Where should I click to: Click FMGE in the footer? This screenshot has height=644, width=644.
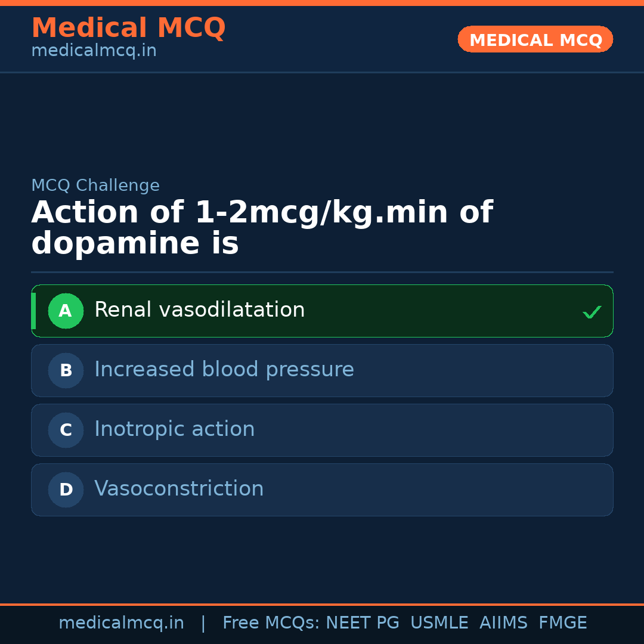click(x=562, y=623)
